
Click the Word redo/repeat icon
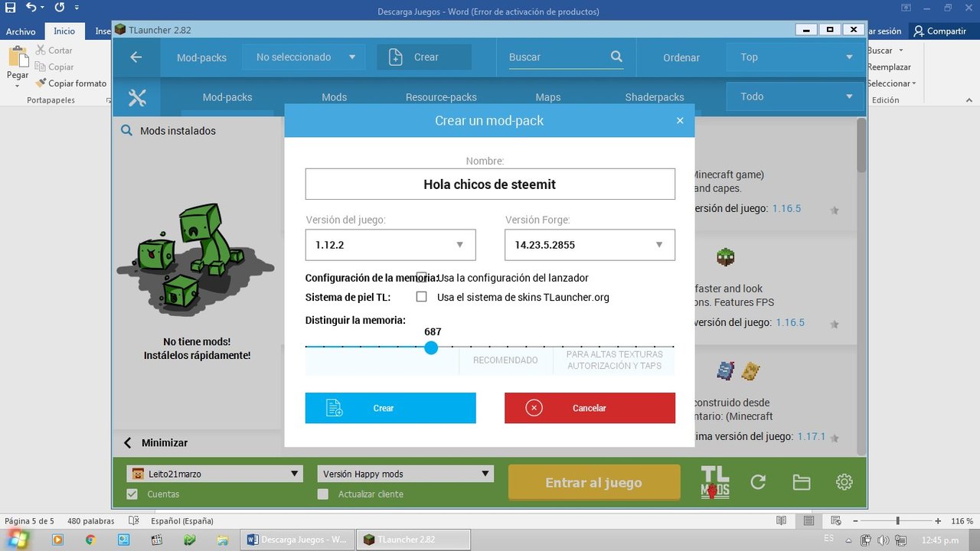tap(60, 8)
